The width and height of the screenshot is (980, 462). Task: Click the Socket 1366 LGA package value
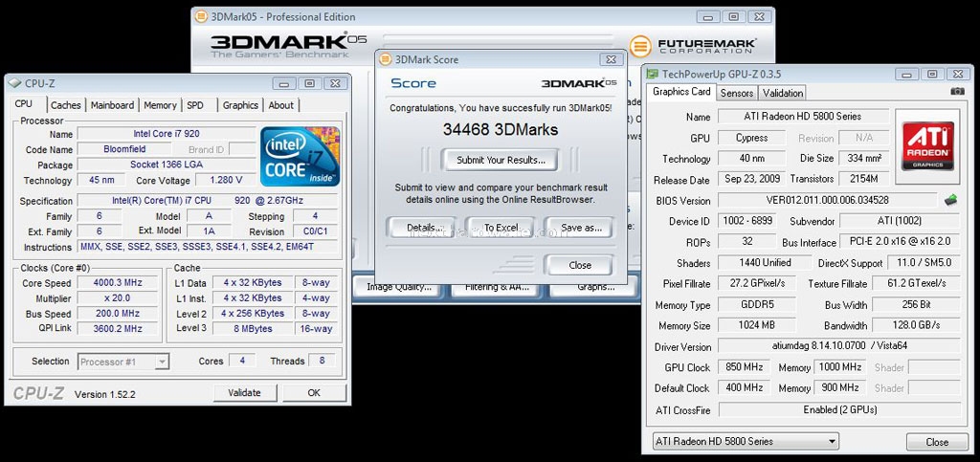(167, 165)
